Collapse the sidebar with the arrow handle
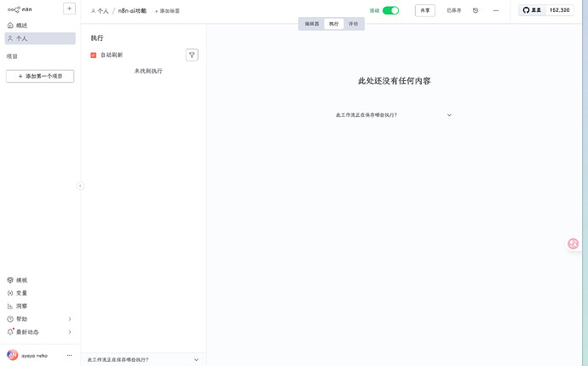 (80, 186)
